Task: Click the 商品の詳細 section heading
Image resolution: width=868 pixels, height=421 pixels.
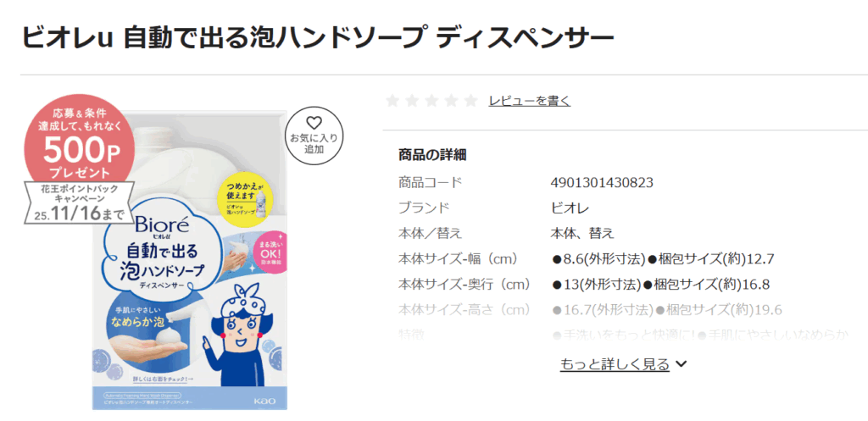Action: pyautogui.click(x=432, y=155)
